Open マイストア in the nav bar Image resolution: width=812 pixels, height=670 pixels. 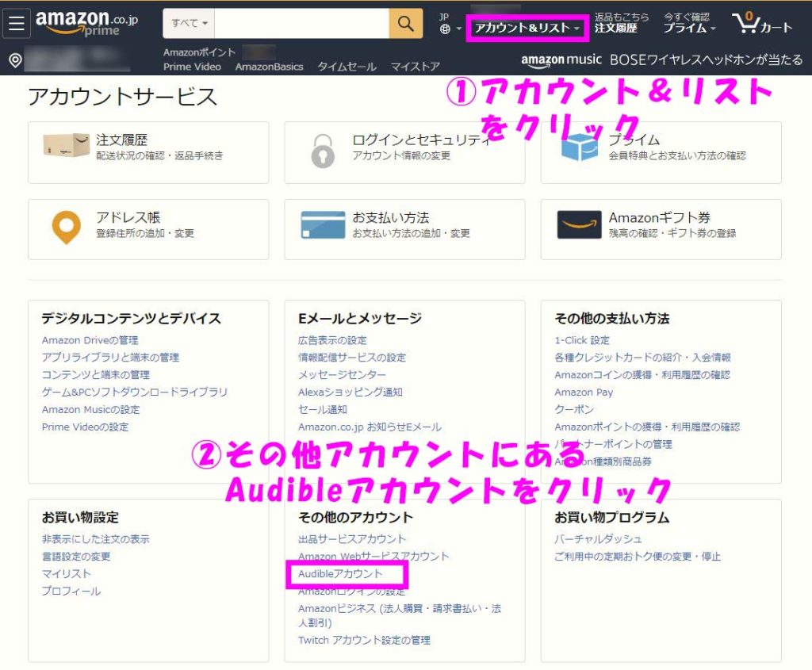point(416,67)
